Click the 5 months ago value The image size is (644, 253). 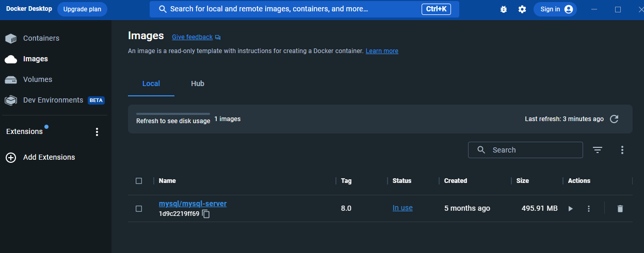click(467, 208)
